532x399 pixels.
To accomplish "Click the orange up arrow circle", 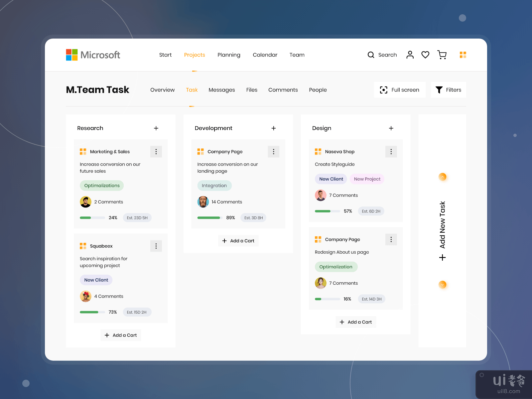I will click(442, 177).
